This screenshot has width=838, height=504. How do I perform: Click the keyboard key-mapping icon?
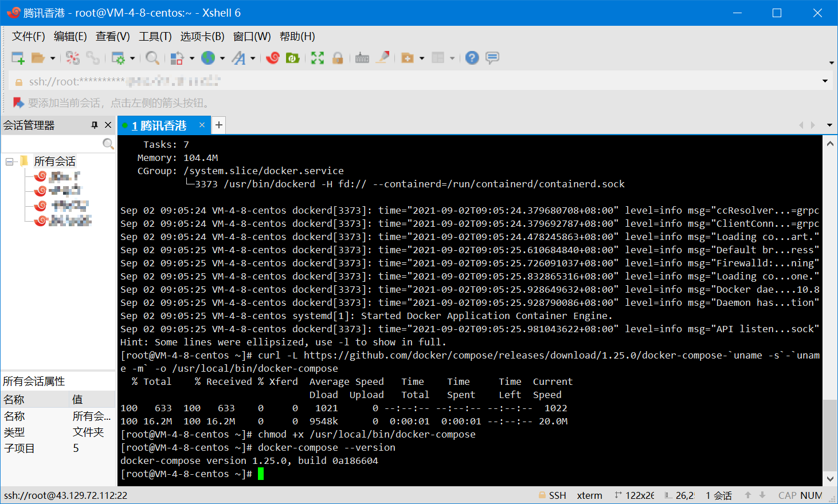[362, 58]
